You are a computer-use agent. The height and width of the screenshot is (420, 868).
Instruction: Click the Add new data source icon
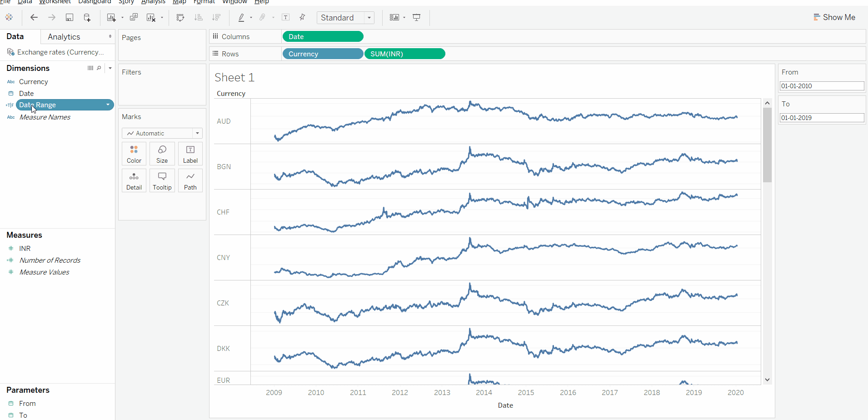click(87, 17)
